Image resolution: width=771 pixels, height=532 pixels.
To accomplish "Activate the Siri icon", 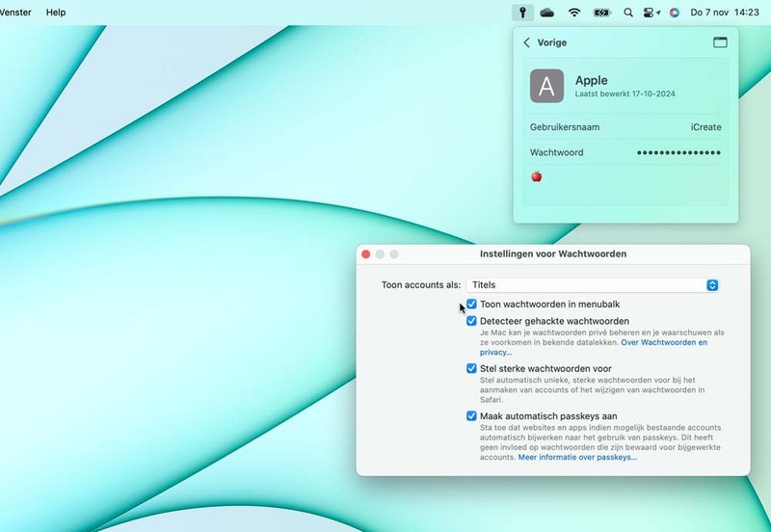I will pyautogui.click(x=674, y=13).
